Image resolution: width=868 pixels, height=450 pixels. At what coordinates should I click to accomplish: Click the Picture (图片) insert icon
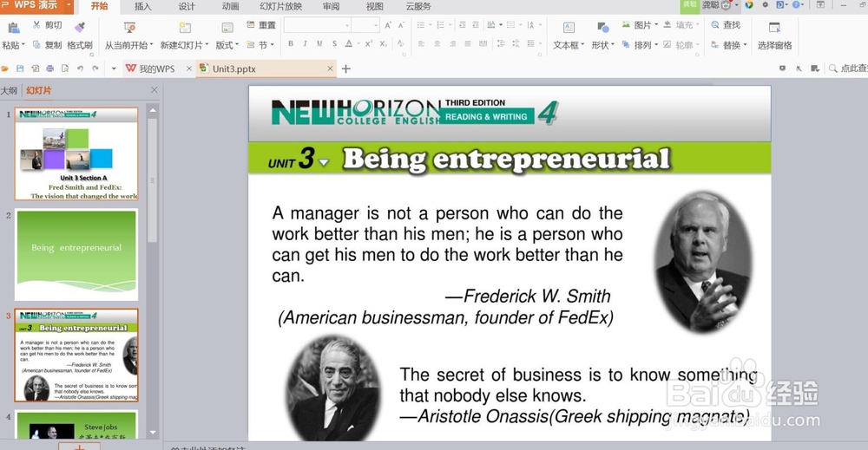[626, 25]
